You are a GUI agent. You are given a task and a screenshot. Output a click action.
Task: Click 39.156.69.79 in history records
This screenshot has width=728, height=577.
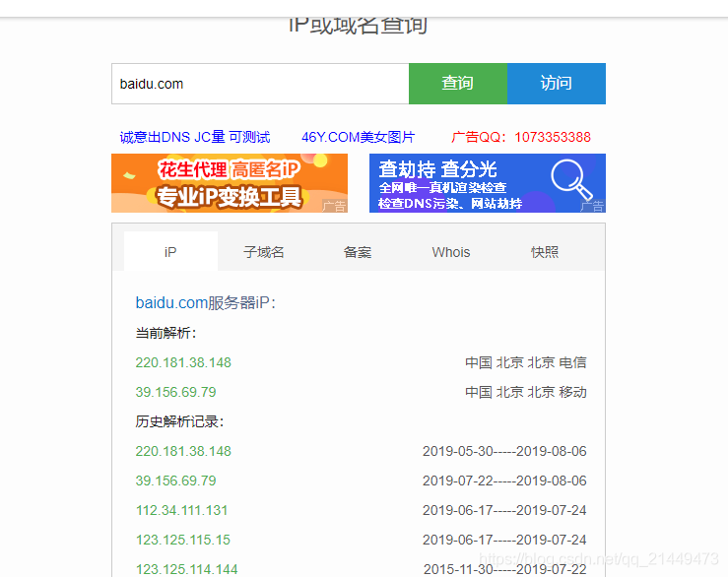(176, 481)
